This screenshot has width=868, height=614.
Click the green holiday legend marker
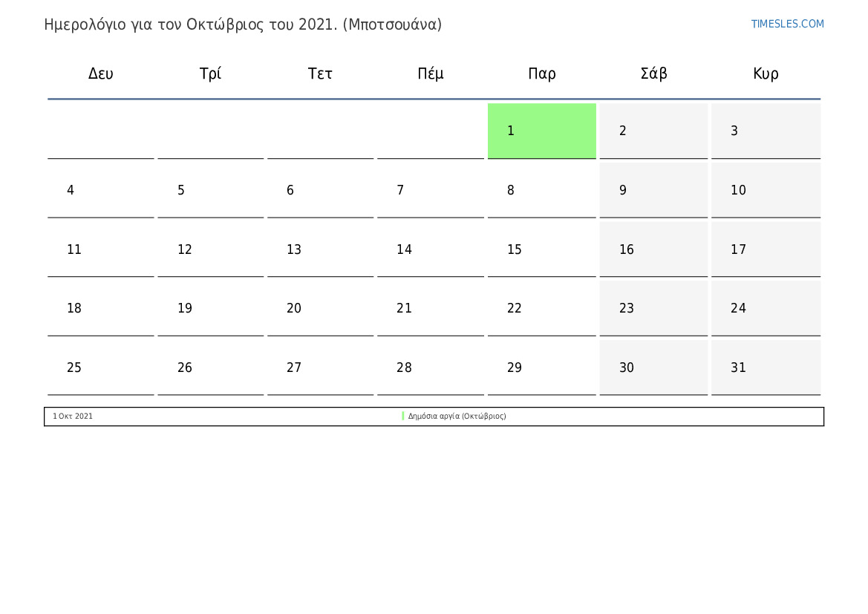coord(403,417)
